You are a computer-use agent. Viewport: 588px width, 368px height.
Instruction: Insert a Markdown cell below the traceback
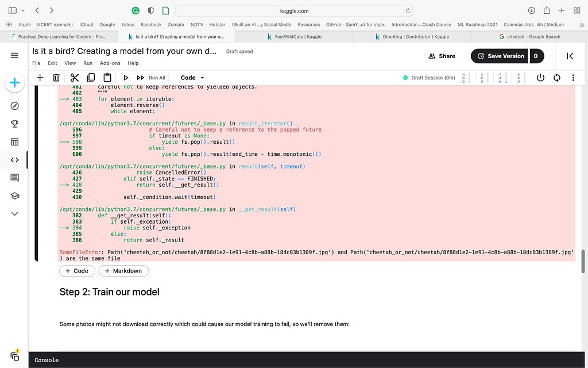click(x=123, y=271)
